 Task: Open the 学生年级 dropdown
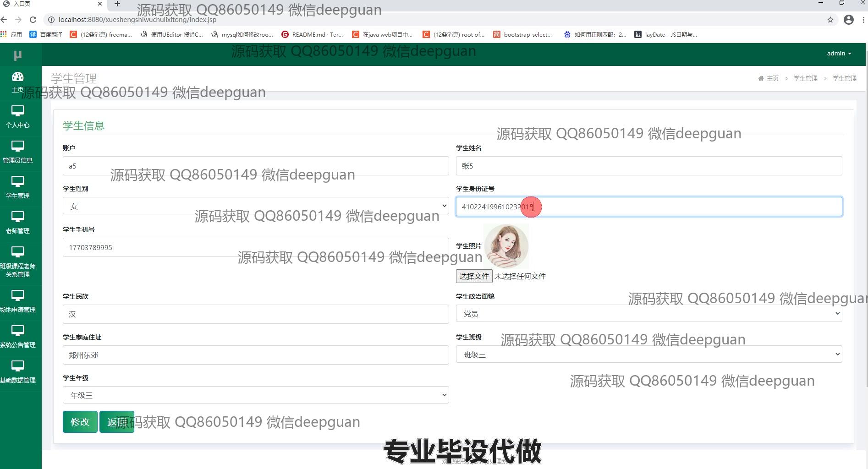[255, 395]
